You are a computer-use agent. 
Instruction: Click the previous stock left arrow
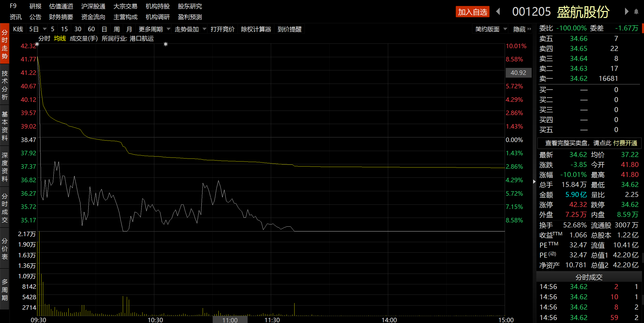click(498, 11)
